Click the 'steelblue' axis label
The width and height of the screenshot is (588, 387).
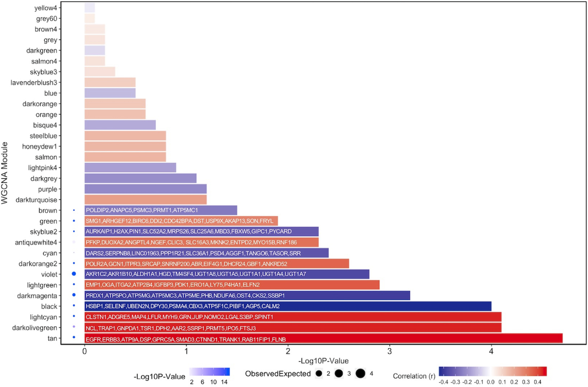(43, 136)
